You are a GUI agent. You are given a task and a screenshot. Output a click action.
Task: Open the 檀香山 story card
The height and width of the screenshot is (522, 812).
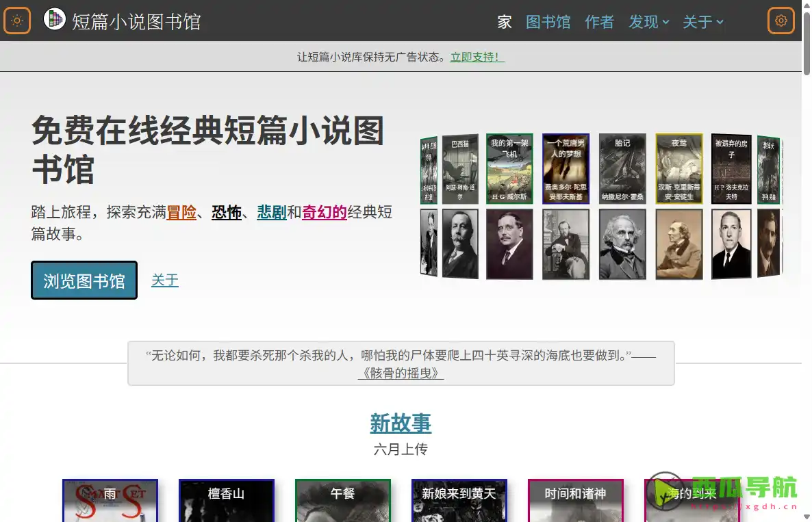point(227,500)
